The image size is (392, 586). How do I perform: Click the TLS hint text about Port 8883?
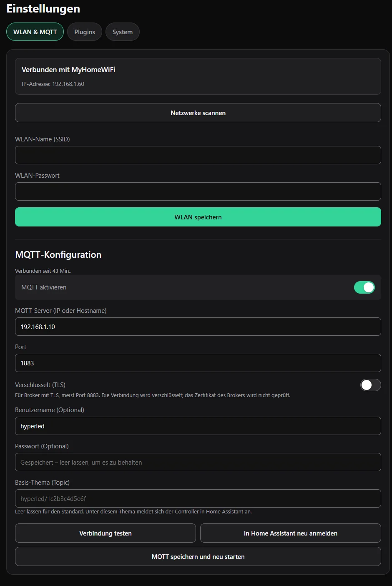(153, 395)
